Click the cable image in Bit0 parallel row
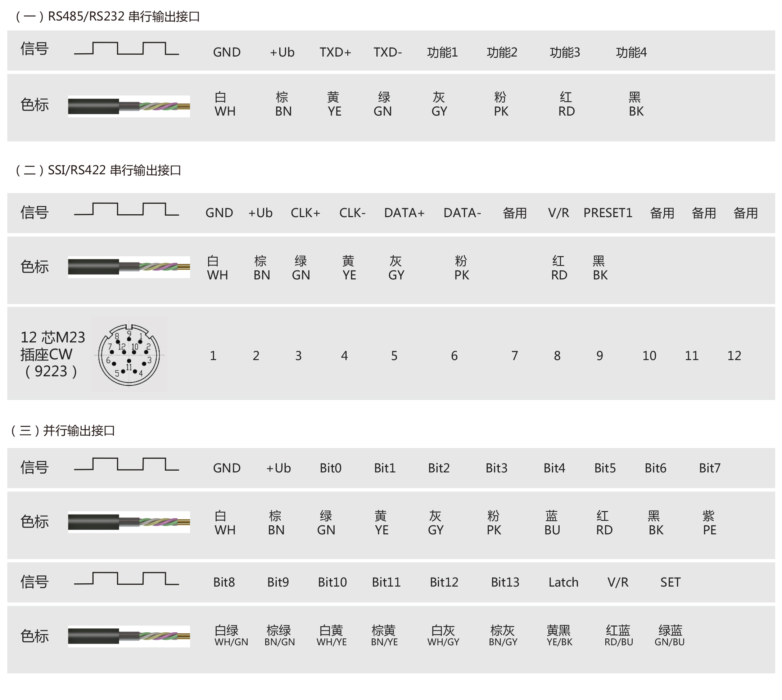Screen dimensions: 782x700 [x=129, y=522]
